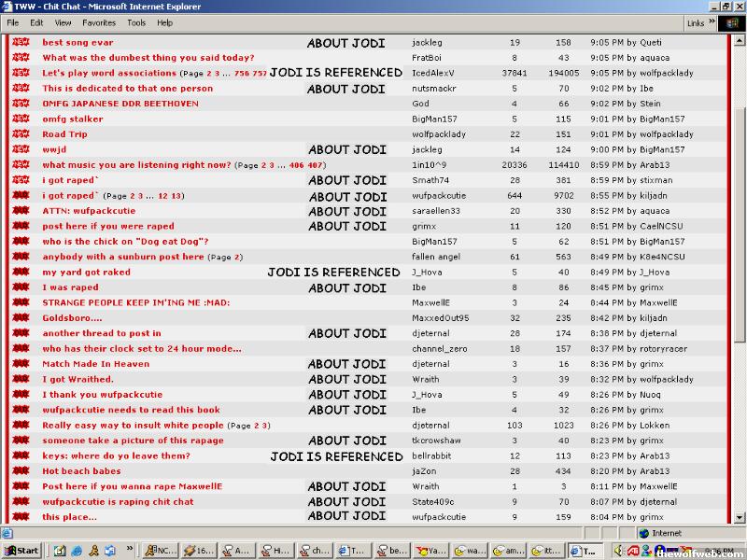
Task: Open page 2 of the sunburn thread
Action: pos(236,258)
